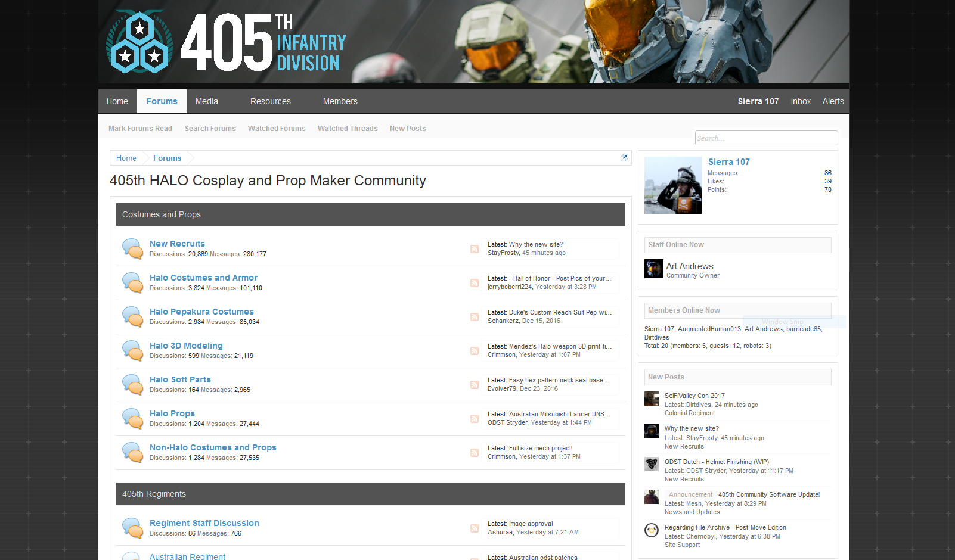Open the Halo 3D Modeling forum
This screenshot has height=560, width=955.
point(186,346)
